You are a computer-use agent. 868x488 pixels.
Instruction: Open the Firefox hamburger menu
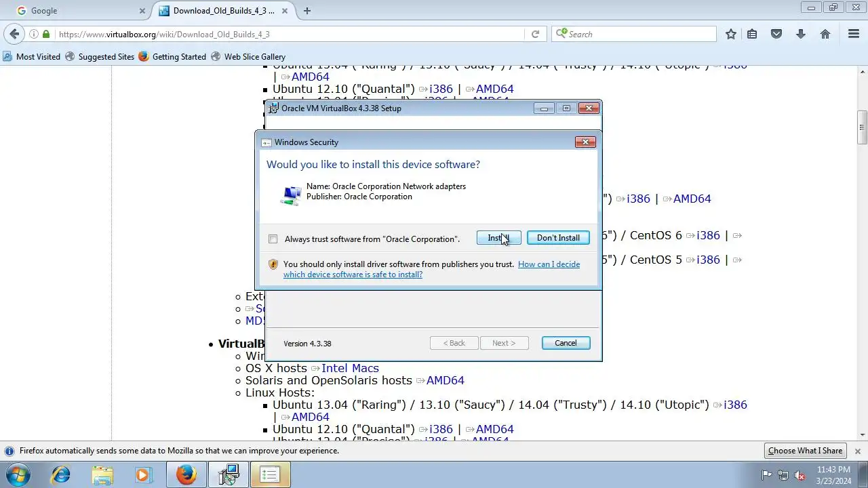tap(854, 34)
